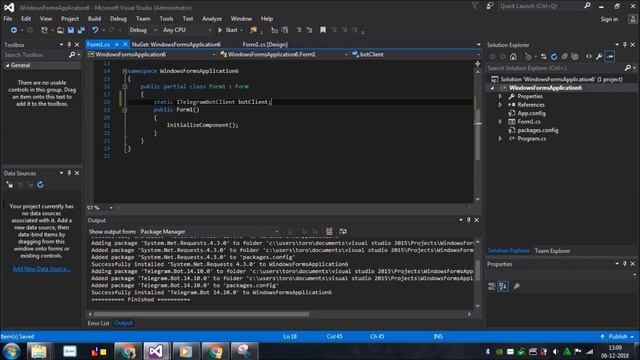
Task: Open the Analyze menu
Action: (212, 19)
